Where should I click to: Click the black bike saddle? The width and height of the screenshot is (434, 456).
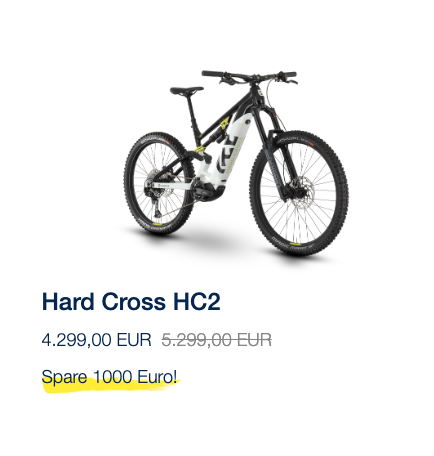pyautogui.click(x=187, y=90)
